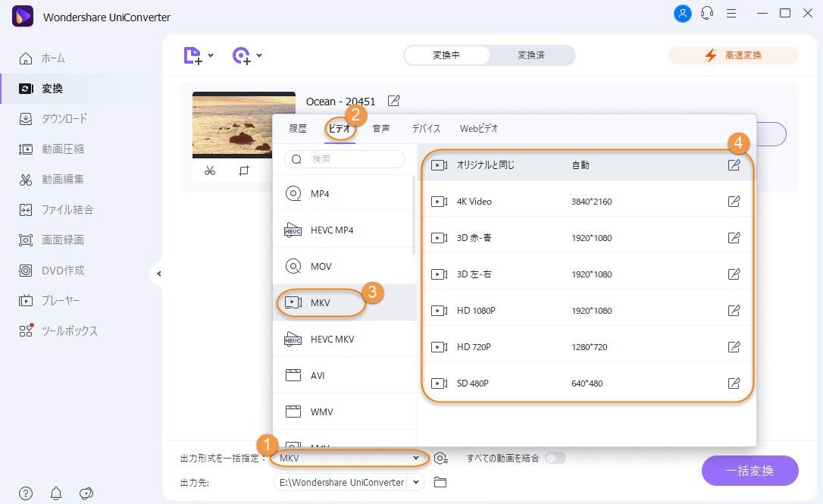Click the scissors trim icon
The height and width of the screenshot is (504, 823).
[210, 171]
